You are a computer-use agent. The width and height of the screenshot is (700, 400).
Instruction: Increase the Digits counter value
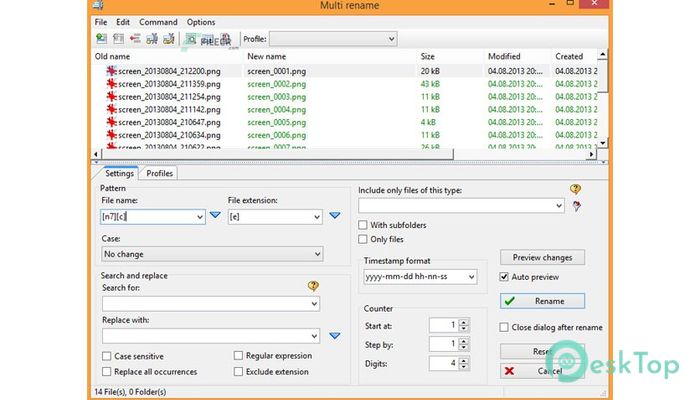[x=464, y=360]
